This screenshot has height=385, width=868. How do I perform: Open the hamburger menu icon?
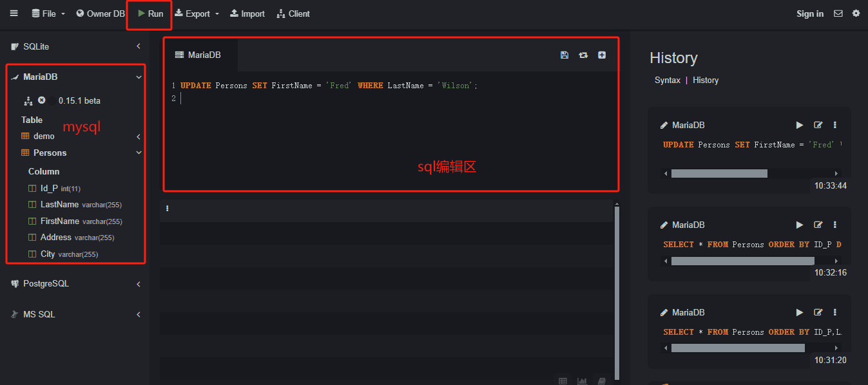(14, 14)
